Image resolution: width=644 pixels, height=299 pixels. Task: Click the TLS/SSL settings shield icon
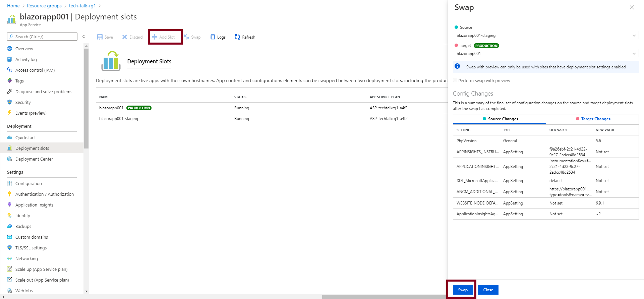10,248
